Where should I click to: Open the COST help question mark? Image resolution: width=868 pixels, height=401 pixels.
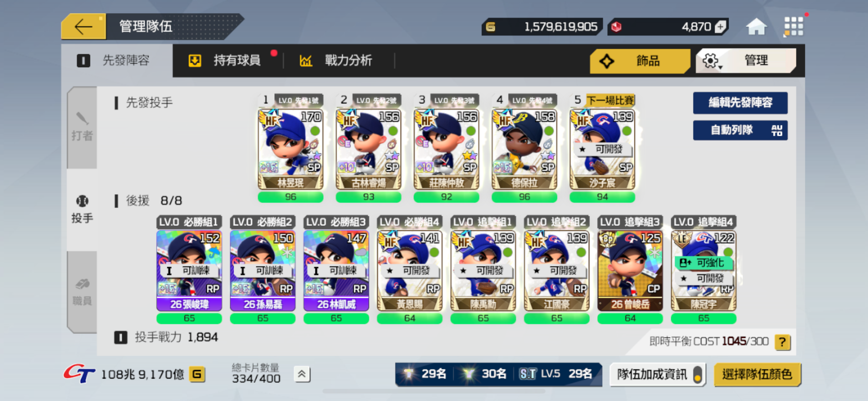782,342
